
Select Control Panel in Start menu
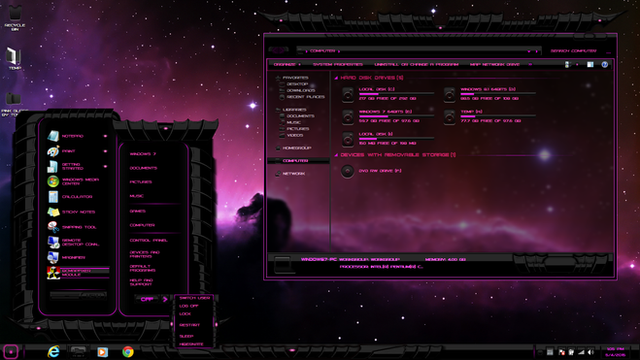pyautogui.click(x=149, y=240)
